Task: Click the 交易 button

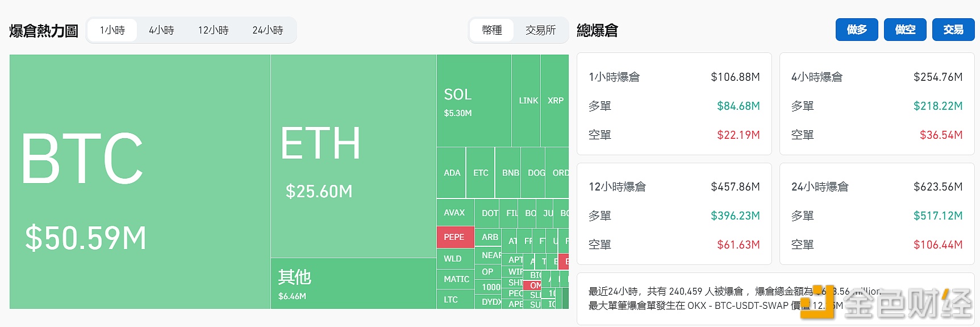Action: (x=953, y=30)
